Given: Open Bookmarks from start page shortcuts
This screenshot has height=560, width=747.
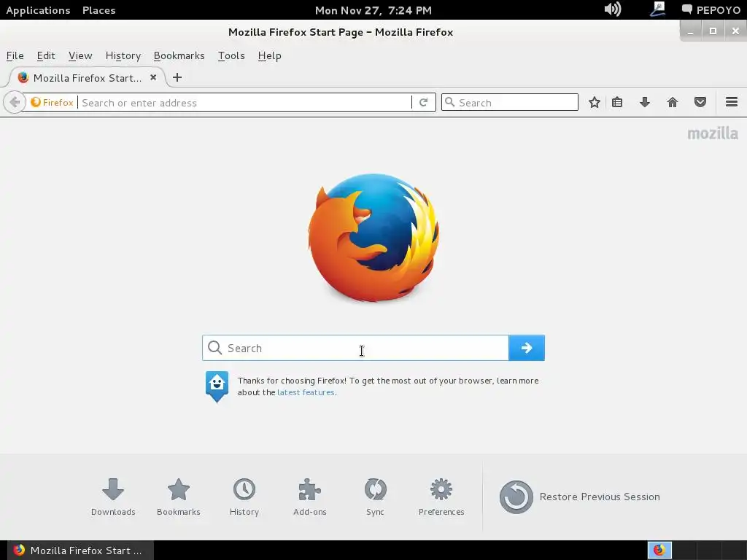Looking at the screenshot, I should (179, 497).
